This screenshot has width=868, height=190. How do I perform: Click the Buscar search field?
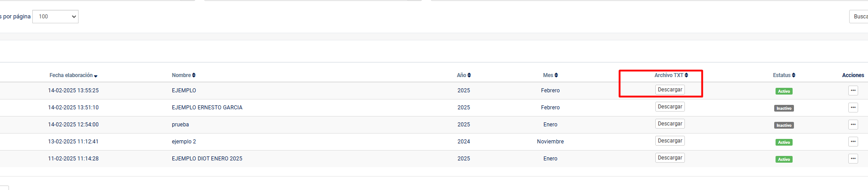pos(859,17)
